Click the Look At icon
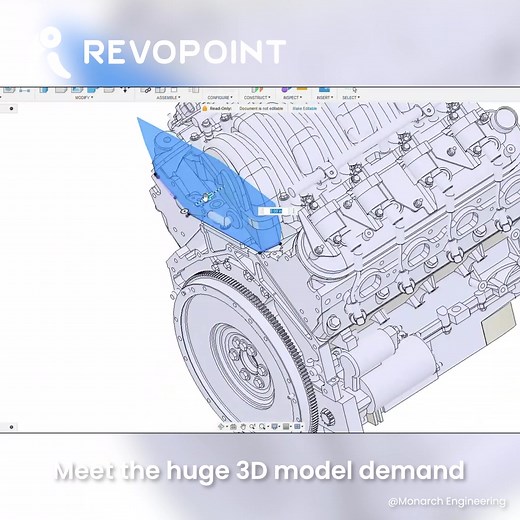This screenshot has width=520, height=520. (x=233, y=426)
